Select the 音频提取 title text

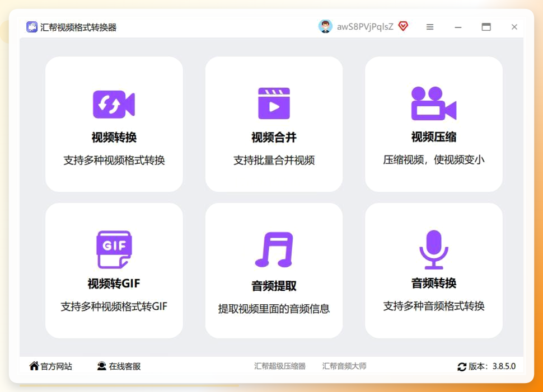coord(274,286)
